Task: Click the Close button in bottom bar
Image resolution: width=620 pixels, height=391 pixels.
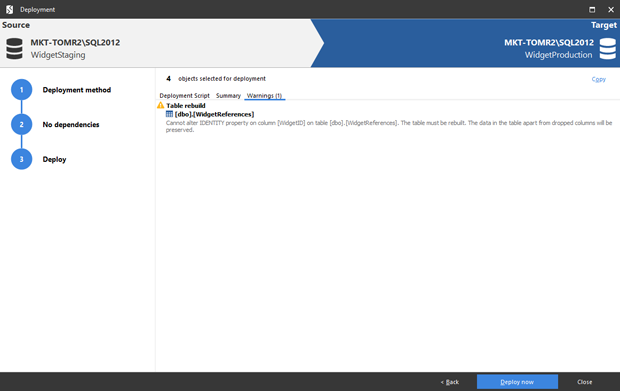Action: [584, 382]
